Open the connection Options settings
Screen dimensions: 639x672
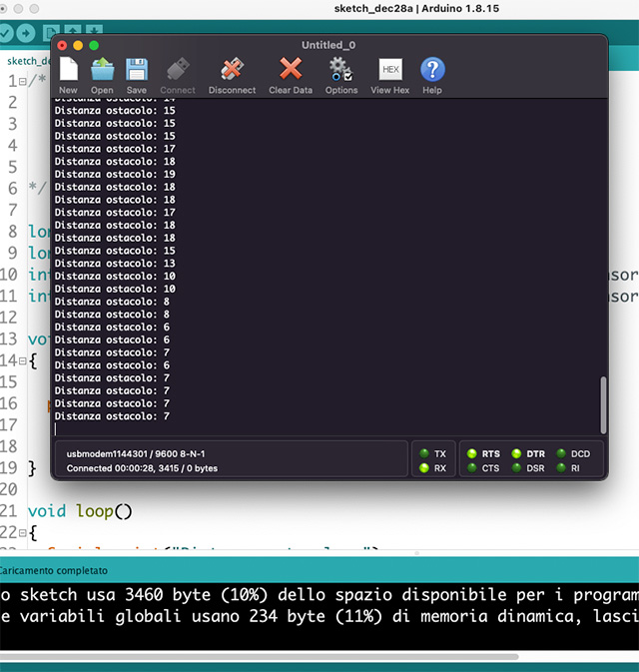pos(340,74)
